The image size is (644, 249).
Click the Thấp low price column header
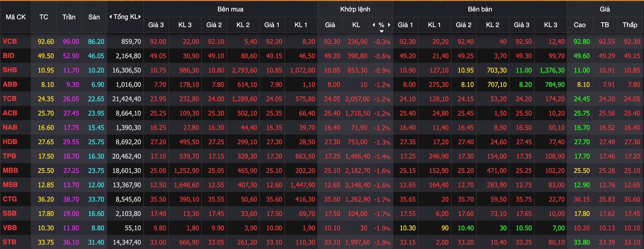click(630, 25)
